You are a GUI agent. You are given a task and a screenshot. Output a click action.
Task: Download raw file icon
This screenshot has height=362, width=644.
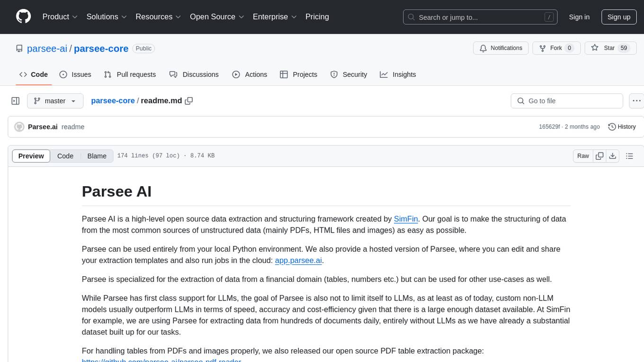click(x=612, y=156)
